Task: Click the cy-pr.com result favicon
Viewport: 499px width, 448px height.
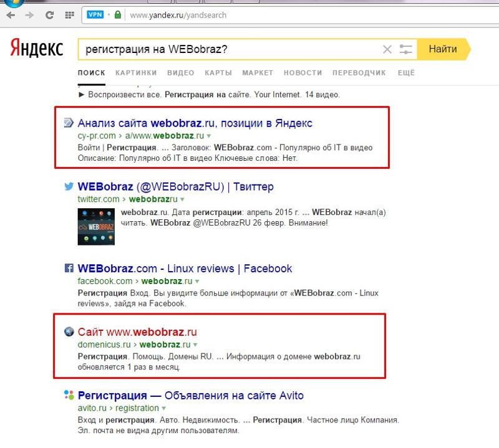Action: (x=69, y=123)
